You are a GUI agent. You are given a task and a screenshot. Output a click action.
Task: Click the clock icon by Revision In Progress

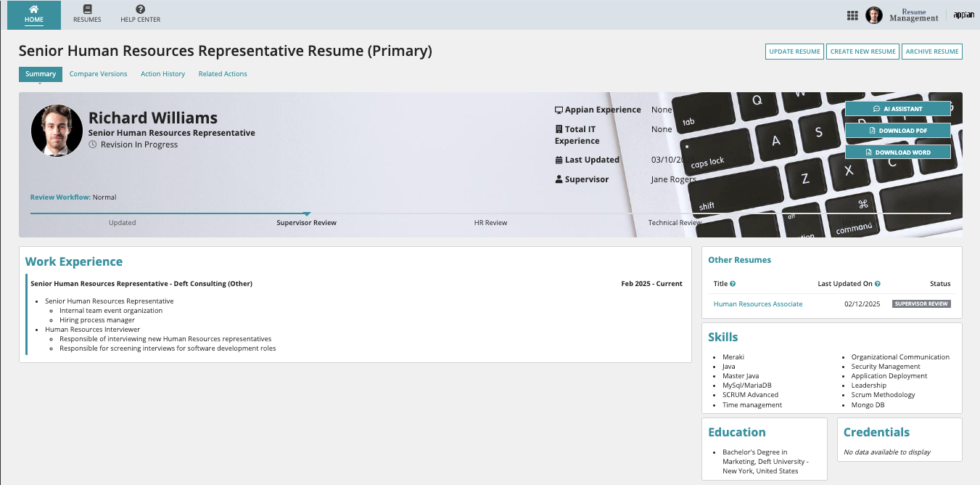point(93,144)
